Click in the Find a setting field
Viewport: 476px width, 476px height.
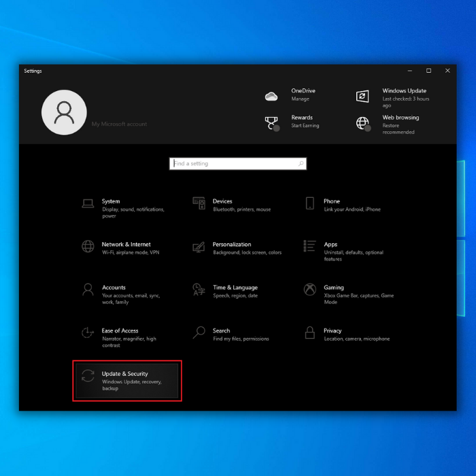coord(238,164)
